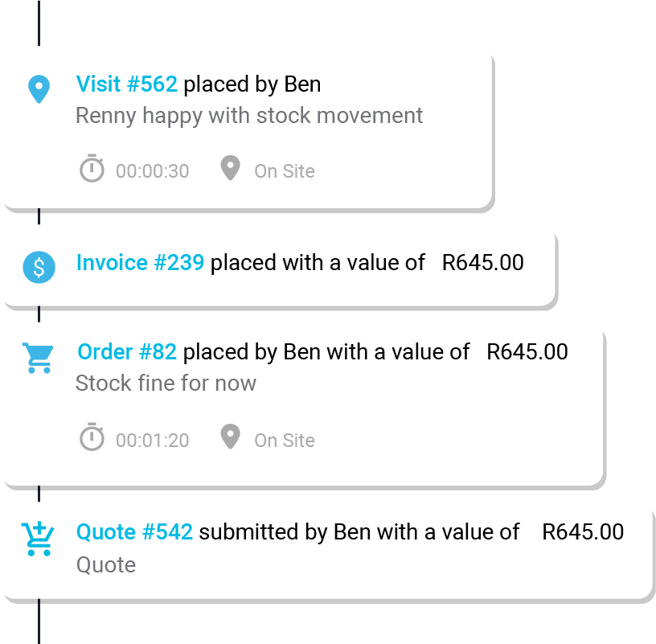Click the On Site label text in Order card

284,439
